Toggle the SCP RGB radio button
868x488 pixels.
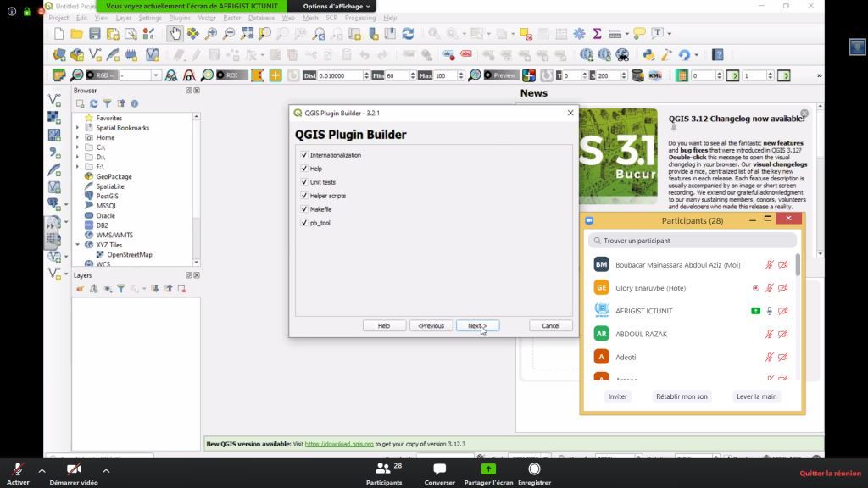pos(90,75)
